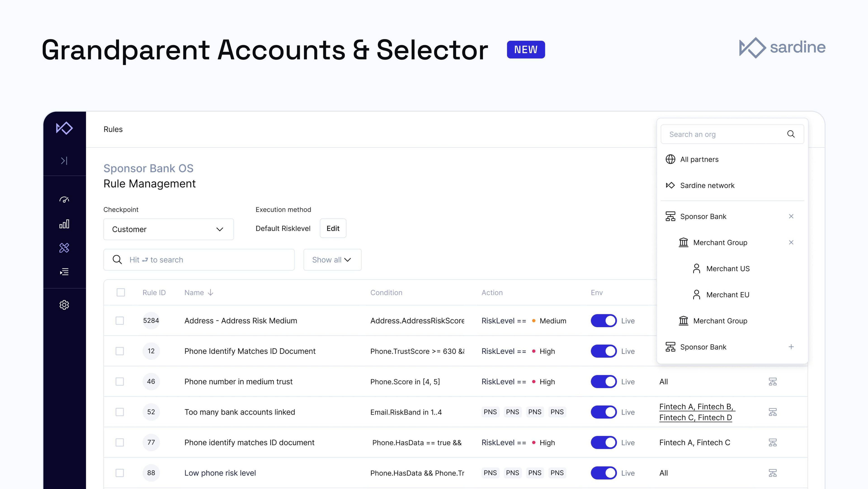Open the settings gear icon
The height and width of the screenshot is (489, 868).
click(64, 305)
